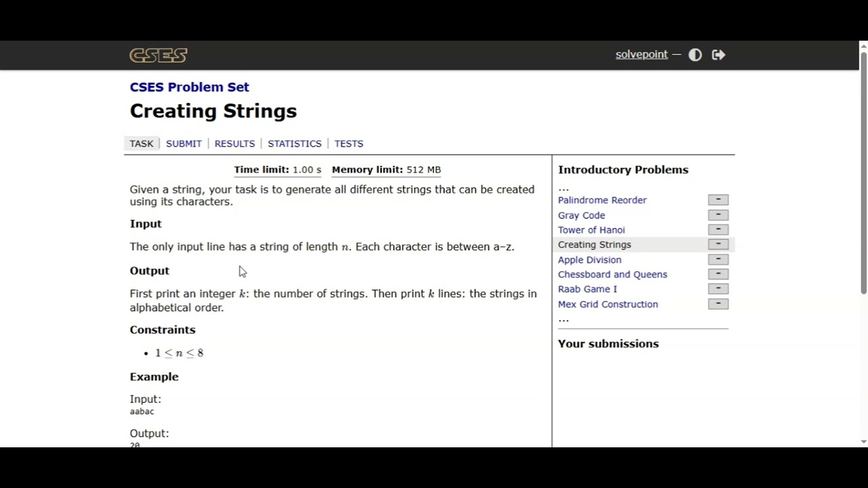
Task: Expand the ellipsis below Mex Grid Construction
Action: [564, 319]
